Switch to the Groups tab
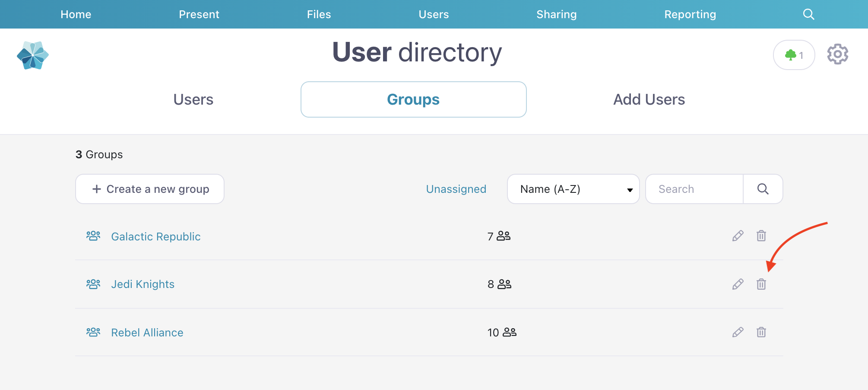Screen dimensions: 868x390 click(x=413, y=99)
